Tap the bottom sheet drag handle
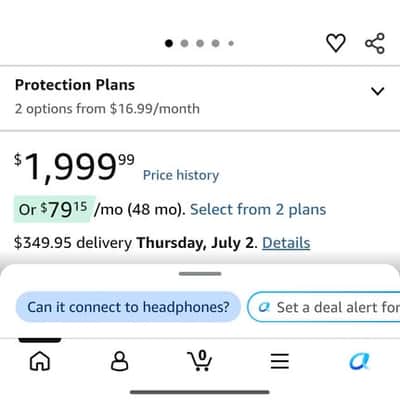Viewport: 400px width, 400px height. coord(200,274)
